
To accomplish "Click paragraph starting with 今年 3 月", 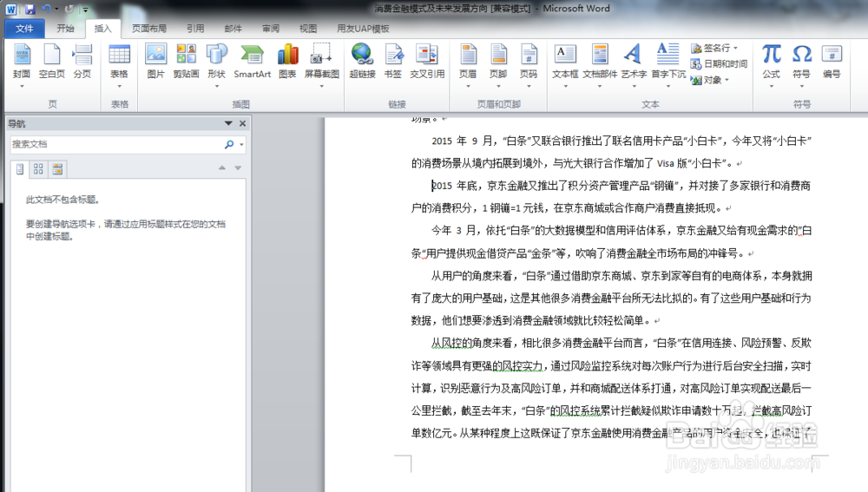I will (x=611, y=242).
